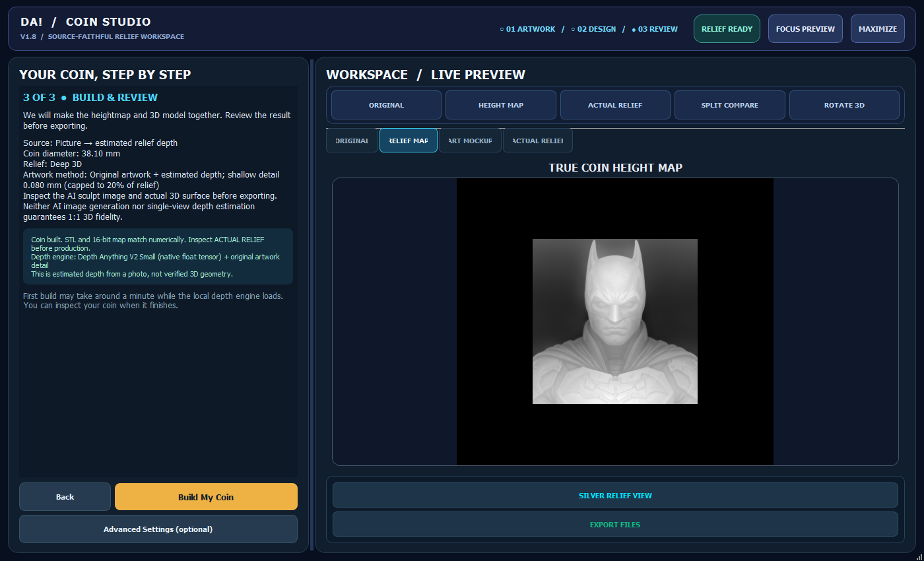Click the 'WORKSPACE / LIVE PREVIEW' title
Image resolution: width=924 pixels, height=561 pixels.
tap(426, 75)
